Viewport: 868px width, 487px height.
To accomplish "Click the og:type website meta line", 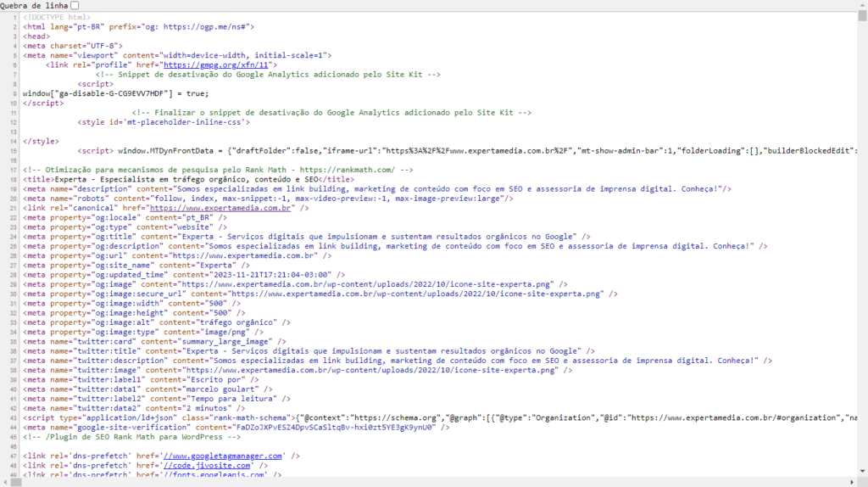I will tap(125, 227).
